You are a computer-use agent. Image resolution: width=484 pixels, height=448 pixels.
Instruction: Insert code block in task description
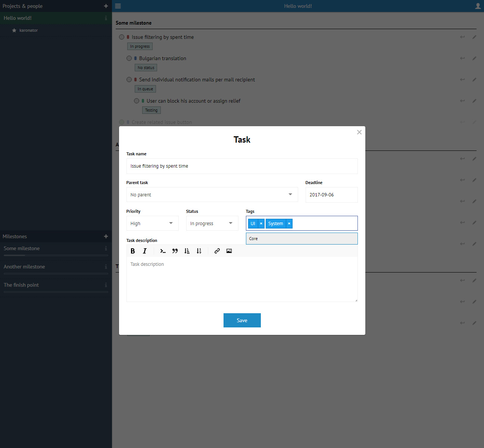[163, 251]
